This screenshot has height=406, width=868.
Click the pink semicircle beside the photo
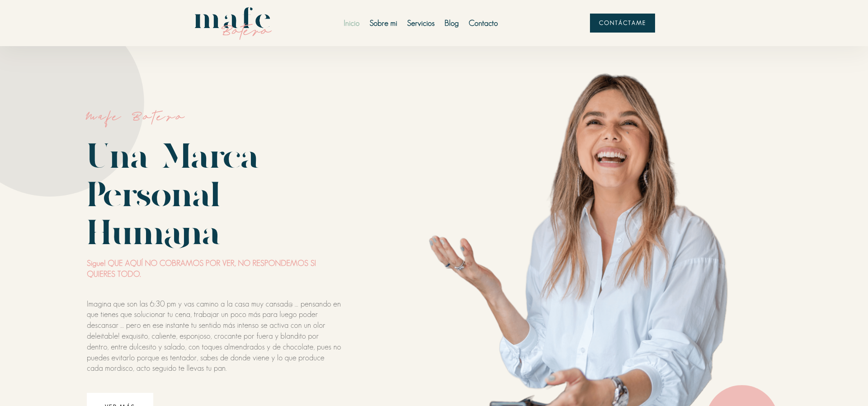742,396
